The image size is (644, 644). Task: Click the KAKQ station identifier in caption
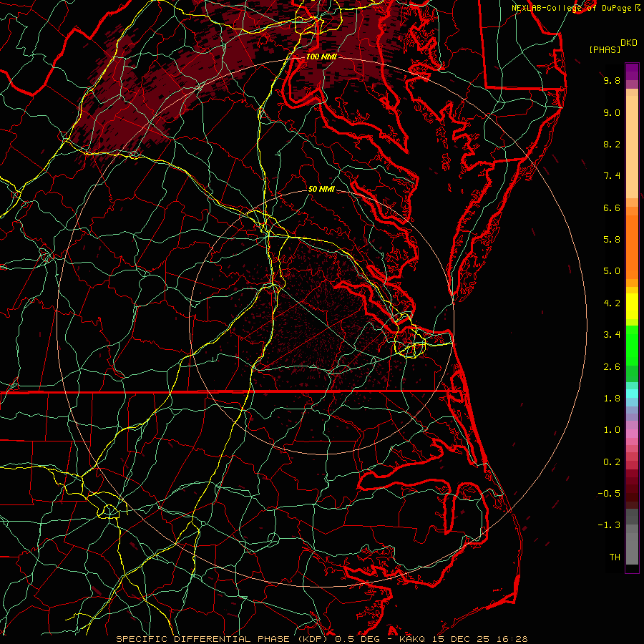[414, 639]
